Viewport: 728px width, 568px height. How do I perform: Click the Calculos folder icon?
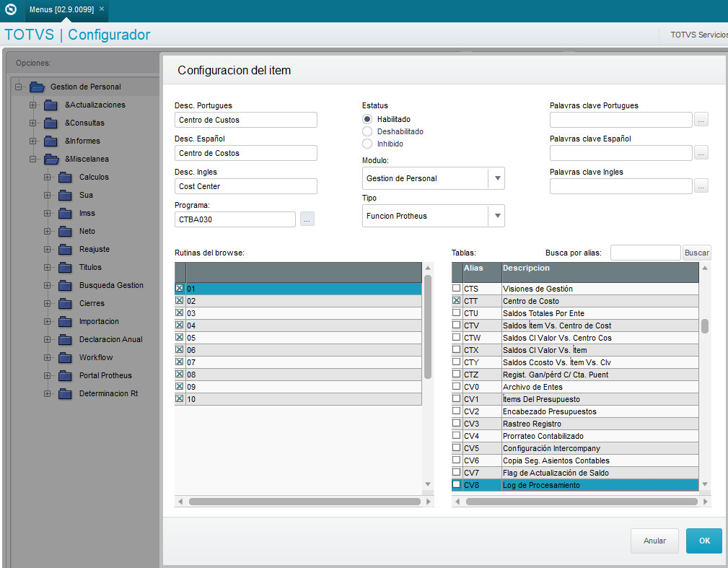(x=65, y=178)
